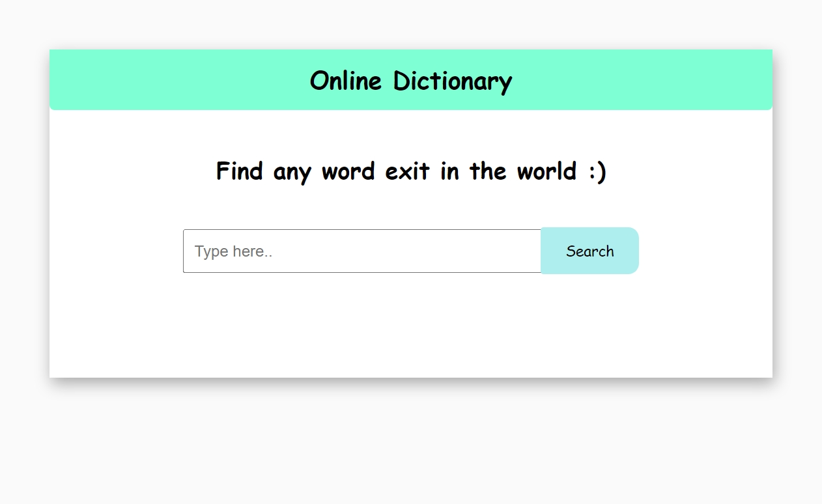
Task: Click the gray page background below the card
Action: coord(410,443)
